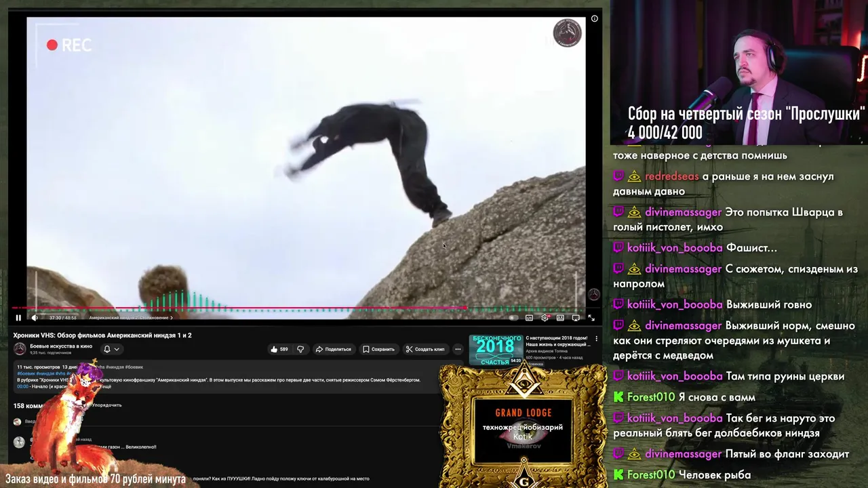Click the info icon above the video
Screen dimensions: 868x488
595,18
